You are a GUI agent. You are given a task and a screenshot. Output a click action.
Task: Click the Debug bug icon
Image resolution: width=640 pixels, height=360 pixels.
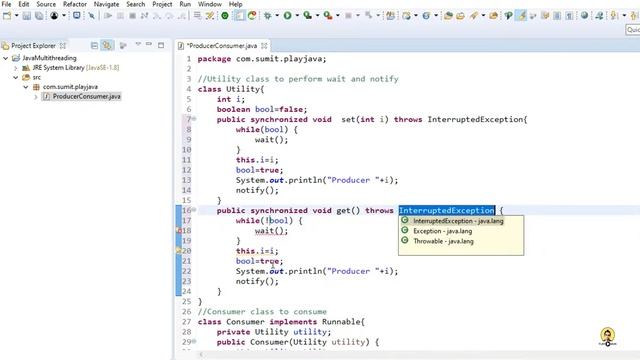point(268,16)
